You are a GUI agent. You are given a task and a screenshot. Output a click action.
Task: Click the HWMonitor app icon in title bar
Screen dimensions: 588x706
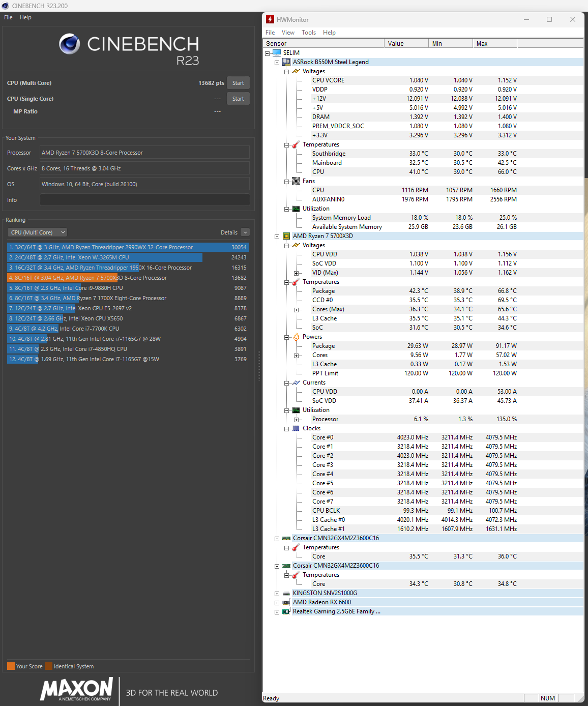pyautogui.click(x=270, y=19)
